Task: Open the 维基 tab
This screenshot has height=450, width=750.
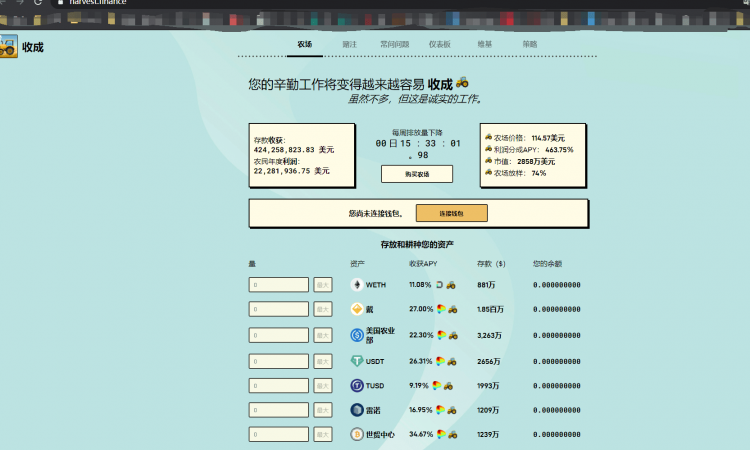Action: 485,44
